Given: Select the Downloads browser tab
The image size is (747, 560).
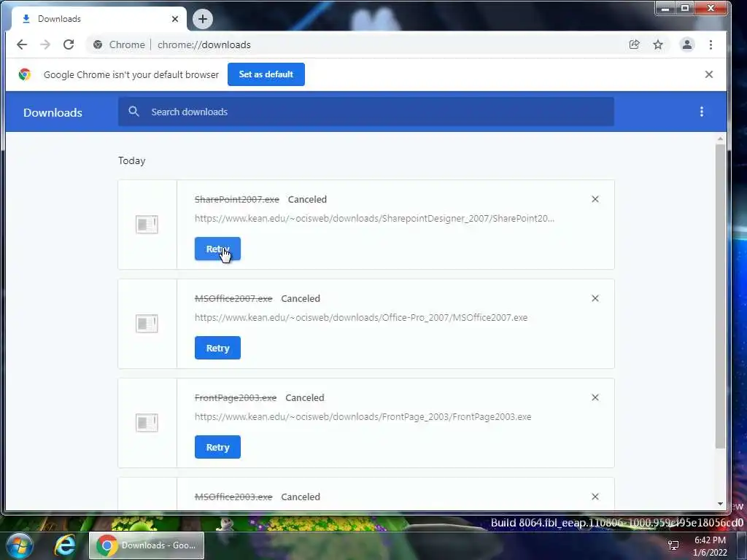Looking at the screenshot, I should point(98,19).
